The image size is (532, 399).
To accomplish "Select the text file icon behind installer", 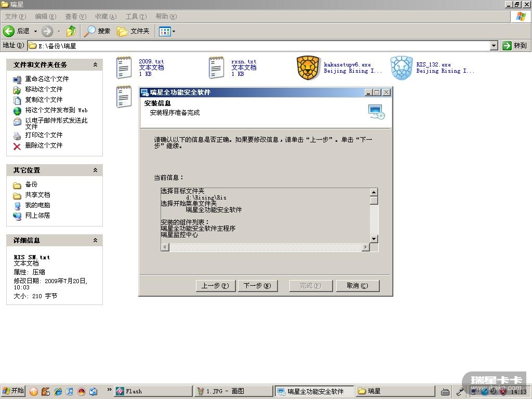I will point(124,97).
